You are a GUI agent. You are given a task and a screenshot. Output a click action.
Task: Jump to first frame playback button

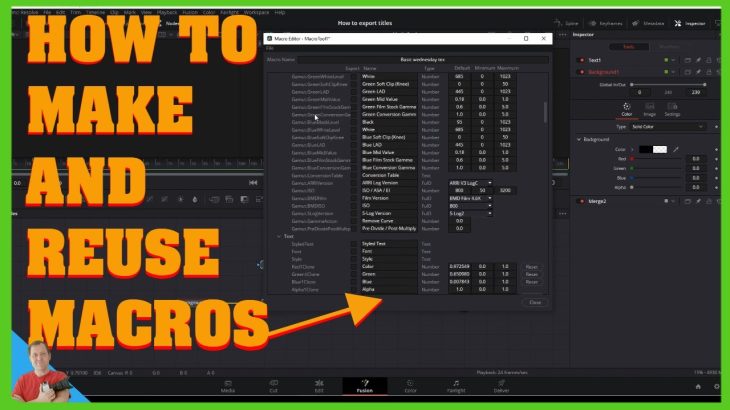(253, 183)
